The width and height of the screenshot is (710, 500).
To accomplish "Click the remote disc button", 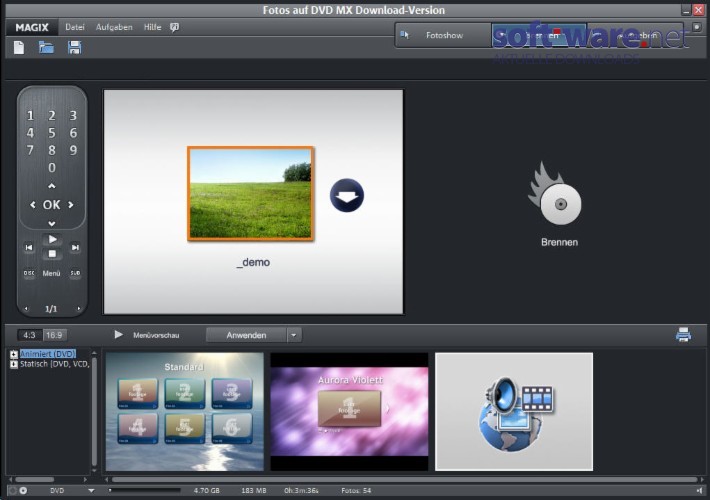I will tap(29, 273).
